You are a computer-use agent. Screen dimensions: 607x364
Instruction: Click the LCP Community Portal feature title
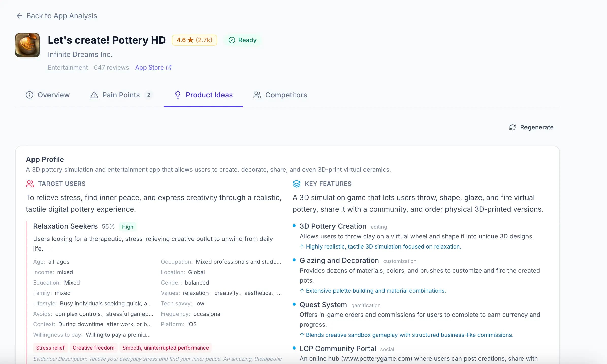(338, 349)
